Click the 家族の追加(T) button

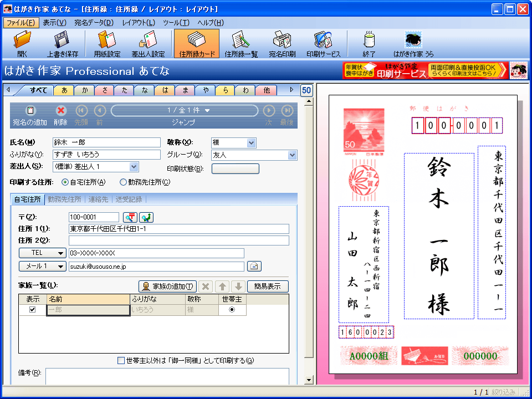(167, 287)
